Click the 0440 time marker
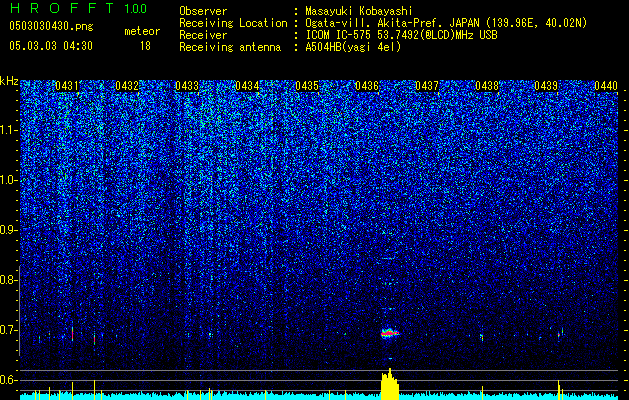 tap(606, 86)
